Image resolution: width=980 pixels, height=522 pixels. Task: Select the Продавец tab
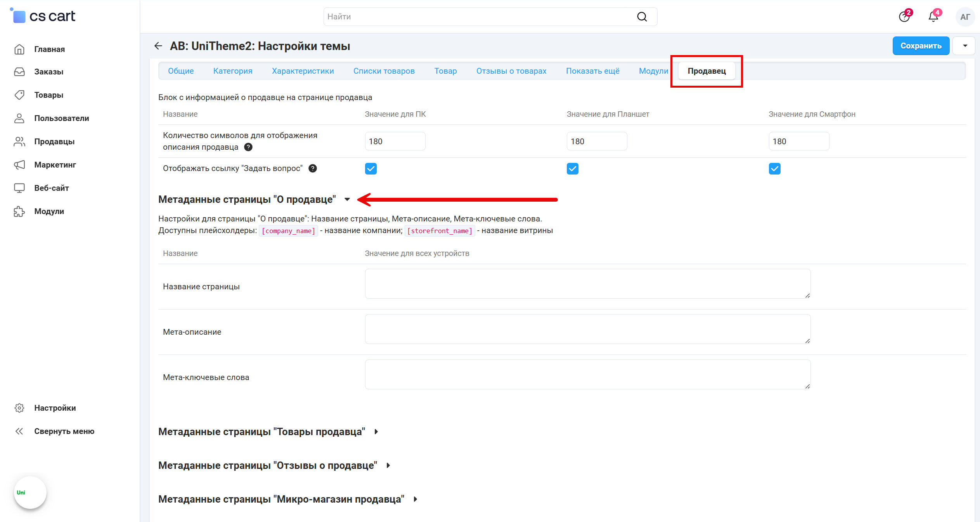tap(707, 71)
